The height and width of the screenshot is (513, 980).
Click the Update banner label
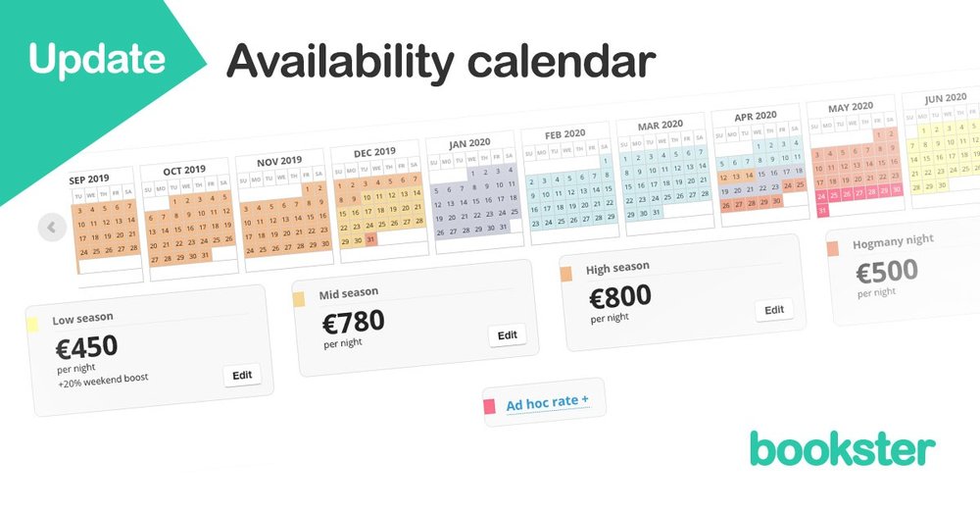pos(97,60)
